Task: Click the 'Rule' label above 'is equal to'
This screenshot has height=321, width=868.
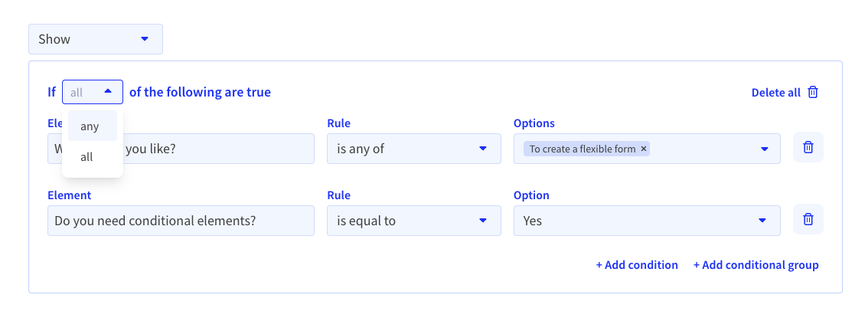Action: [338, 195]
